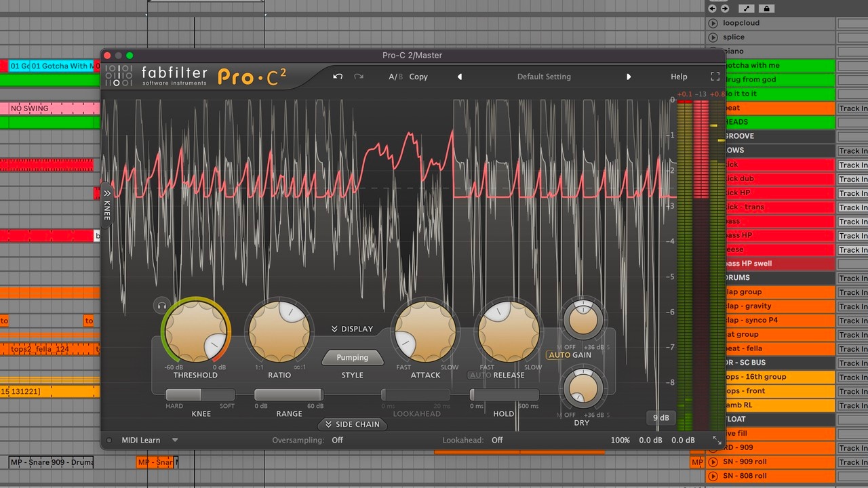The height and width of the screenshot is (488, 868).
Task: Click the KNEE slider
Action: [200, 394]
